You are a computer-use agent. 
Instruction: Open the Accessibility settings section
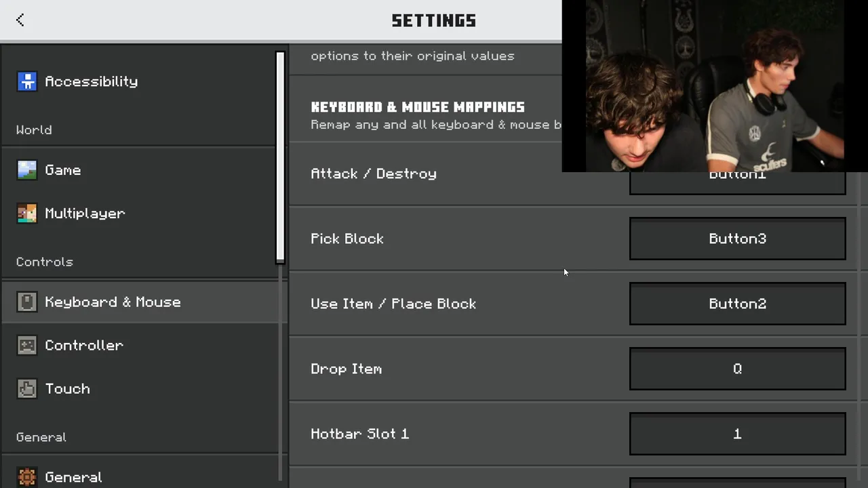pyautogui.click(x=92, y=81)
